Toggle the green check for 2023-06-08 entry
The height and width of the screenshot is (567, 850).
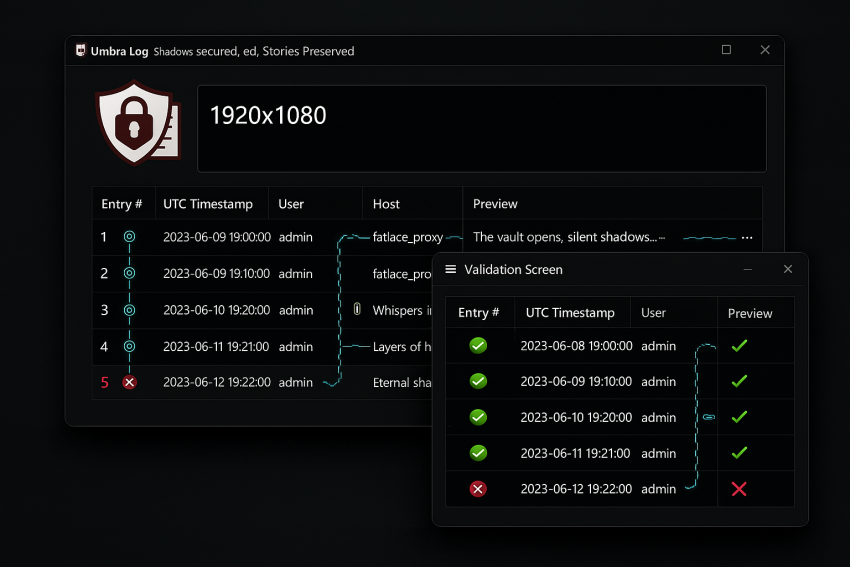[x=478, y=345]
